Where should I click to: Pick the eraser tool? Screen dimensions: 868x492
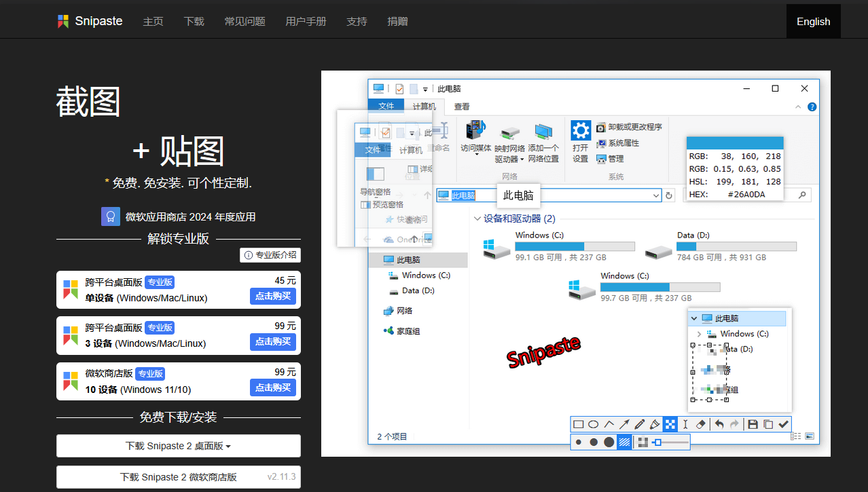(x=702, y=424)
